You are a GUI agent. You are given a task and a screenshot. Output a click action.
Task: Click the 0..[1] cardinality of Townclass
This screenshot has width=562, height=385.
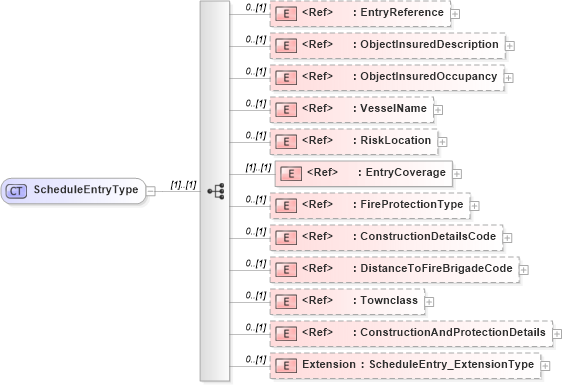(256, 296)
